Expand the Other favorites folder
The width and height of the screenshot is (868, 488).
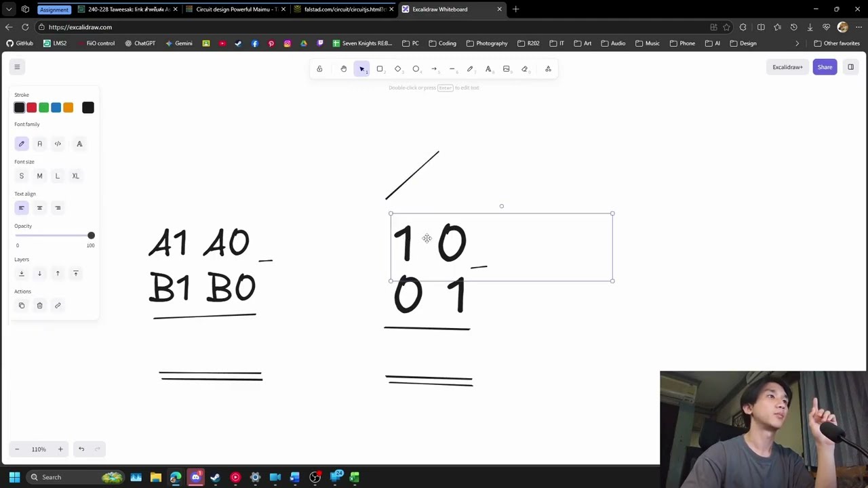coord(837,43)
